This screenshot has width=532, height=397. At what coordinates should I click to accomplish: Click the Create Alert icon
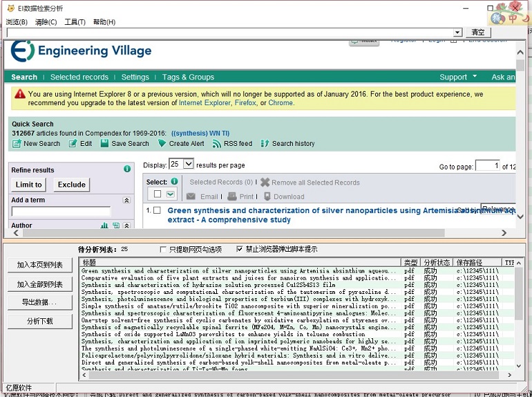pyautogui.click(x=162, y=144)
